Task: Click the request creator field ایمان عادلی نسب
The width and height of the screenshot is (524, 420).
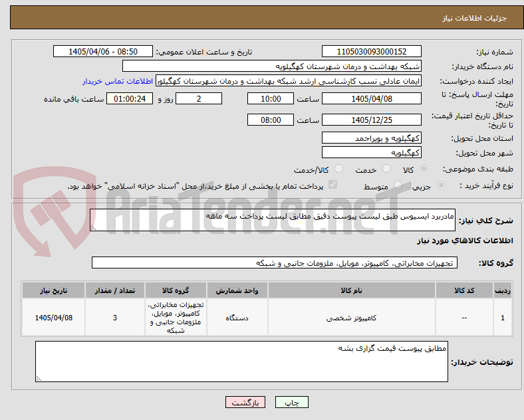Action: 289,81
